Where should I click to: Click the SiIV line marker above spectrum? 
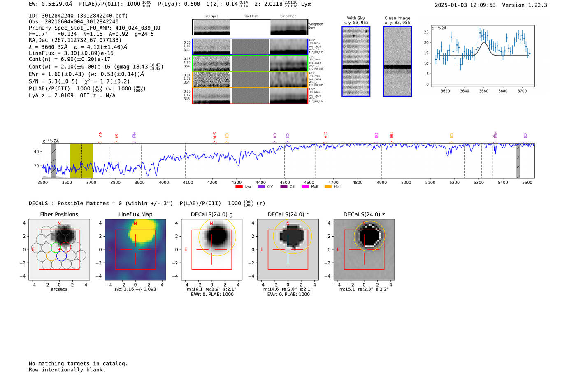(x=214, y=137)
